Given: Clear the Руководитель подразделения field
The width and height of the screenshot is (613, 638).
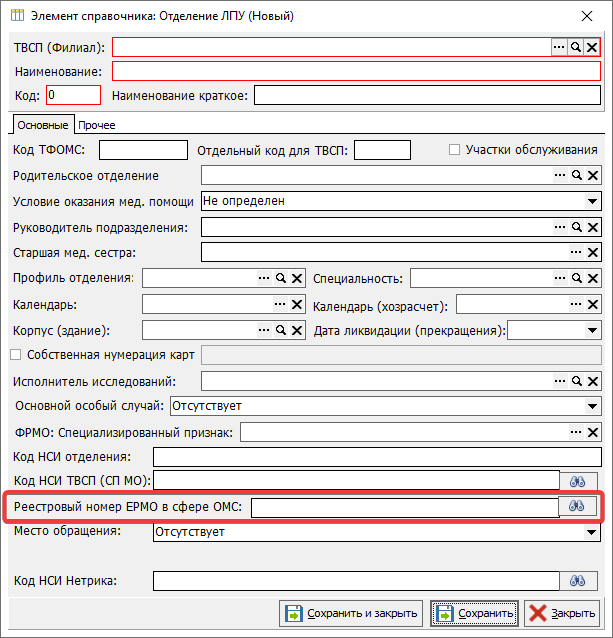Looking at the screenshot, I should 593,227.
